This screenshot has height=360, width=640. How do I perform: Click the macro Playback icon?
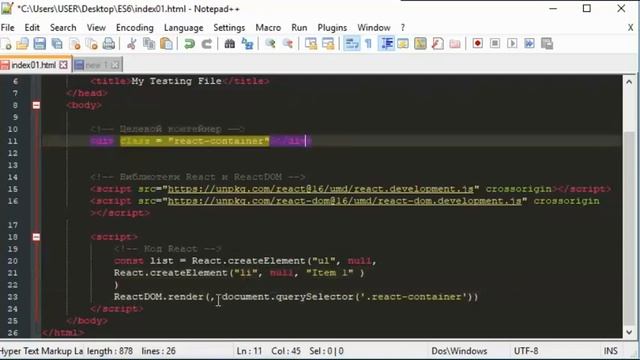512,43
